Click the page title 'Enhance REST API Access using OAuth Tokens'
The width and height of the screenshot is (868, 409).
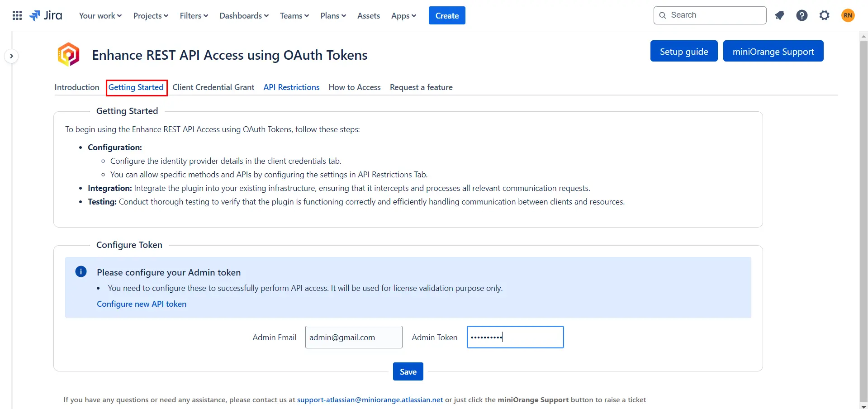click(x=230, y=55)
